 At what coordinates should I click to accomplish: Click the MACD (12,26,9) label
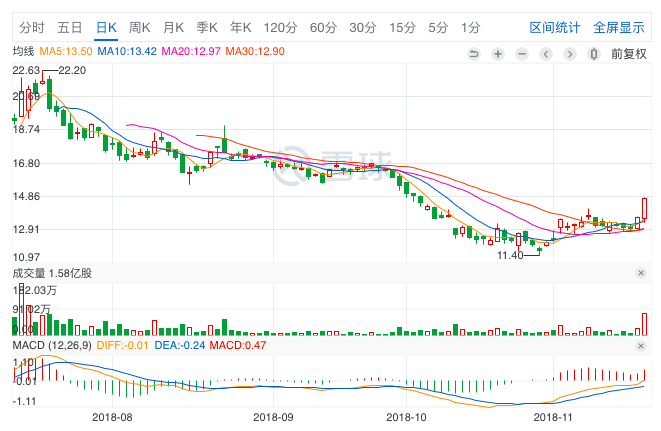tap(52, 345)
